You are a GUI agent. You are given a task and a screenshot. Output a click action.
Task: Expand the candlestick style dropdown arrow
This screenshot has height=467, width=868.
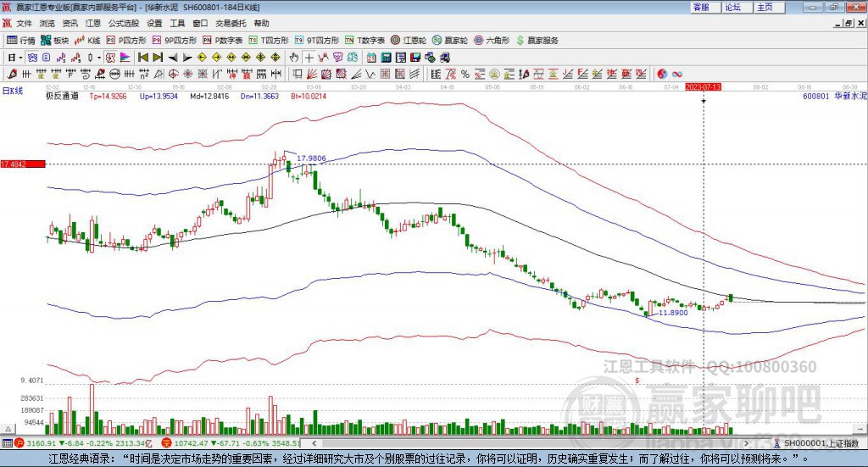98,58
